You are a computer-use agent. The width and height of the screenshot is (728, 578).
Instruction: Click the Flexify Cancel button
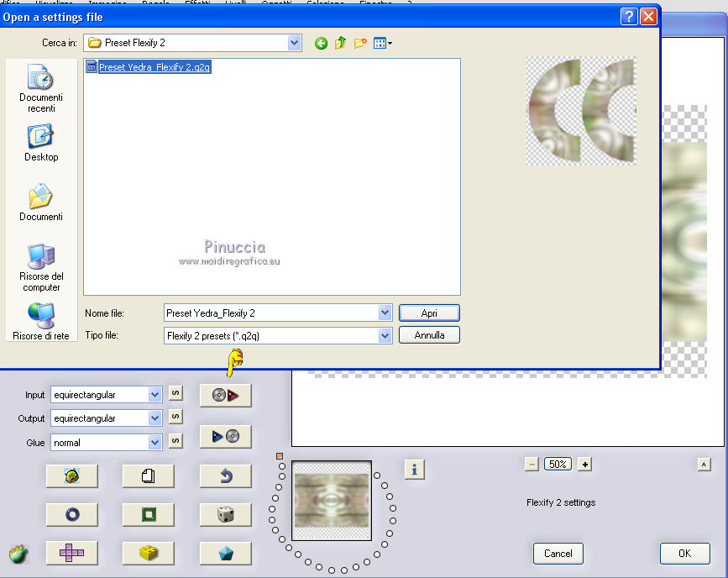click(x=558, y=554)
